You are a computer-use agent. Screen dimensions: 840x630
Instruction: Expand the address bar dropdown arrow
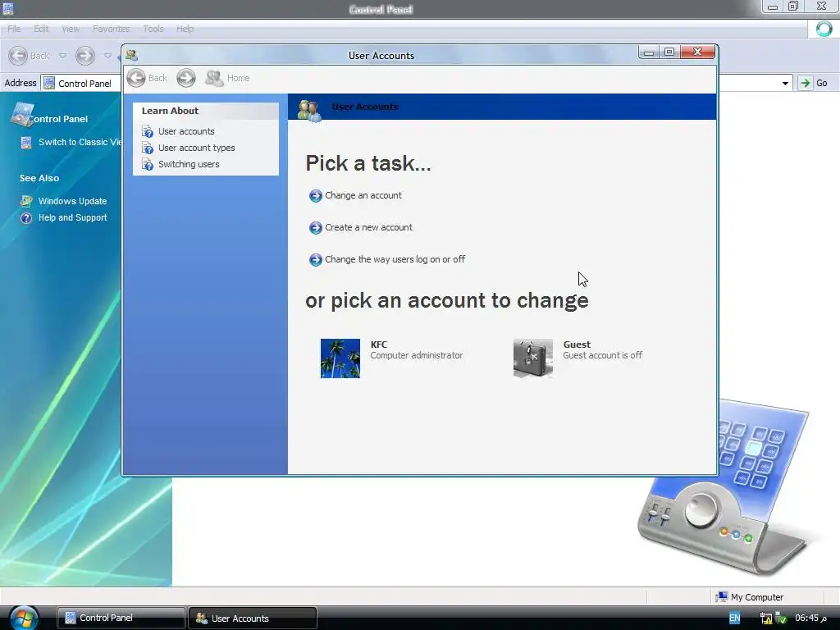click(785, 84)
